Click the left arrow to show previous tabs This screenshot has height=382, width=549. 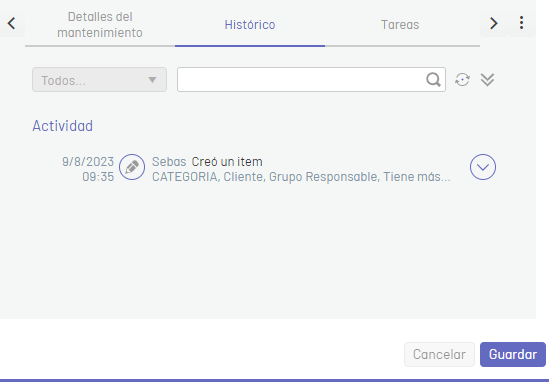[12, 24]
